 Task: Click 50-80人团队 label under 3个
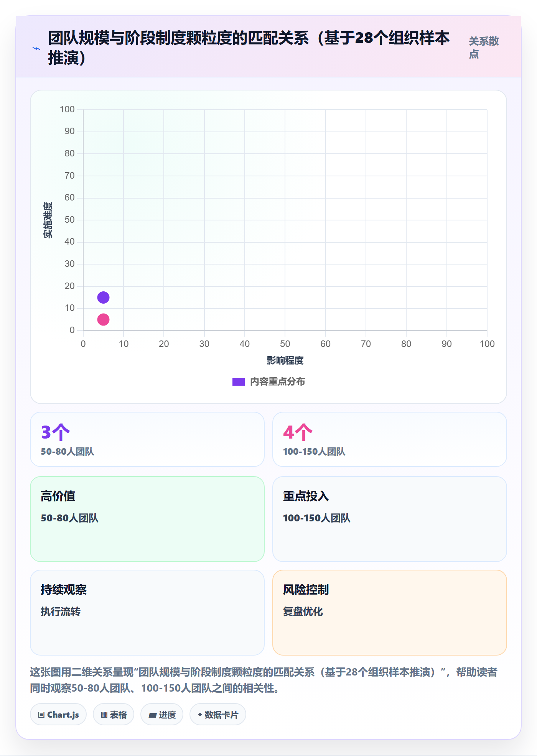(68, 452)
